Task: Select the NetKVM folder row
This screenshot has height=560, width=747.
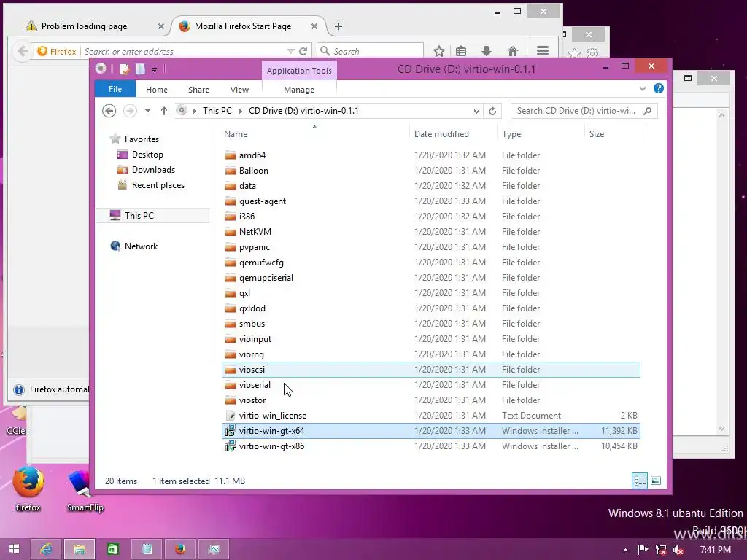Action: 430,232
